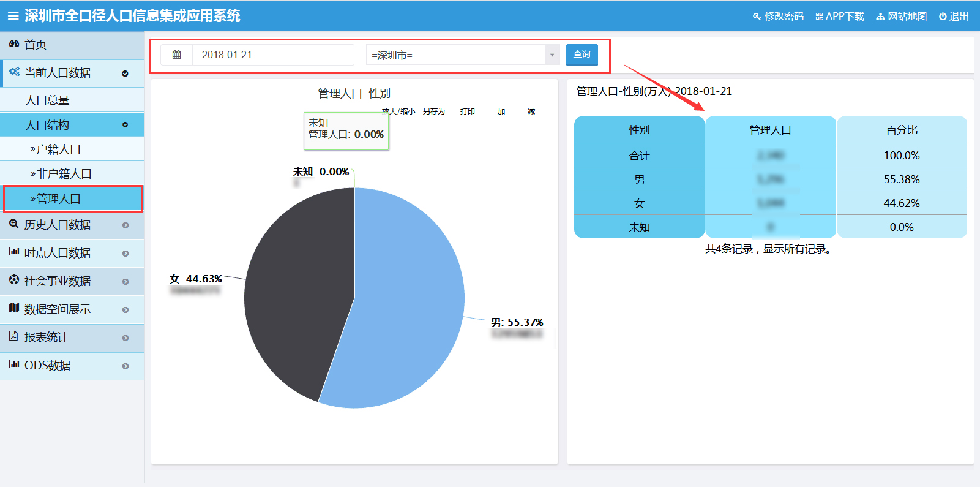Open the =深圳市= region dropdown
Screen dimensions: 980x487
[463, 55]
